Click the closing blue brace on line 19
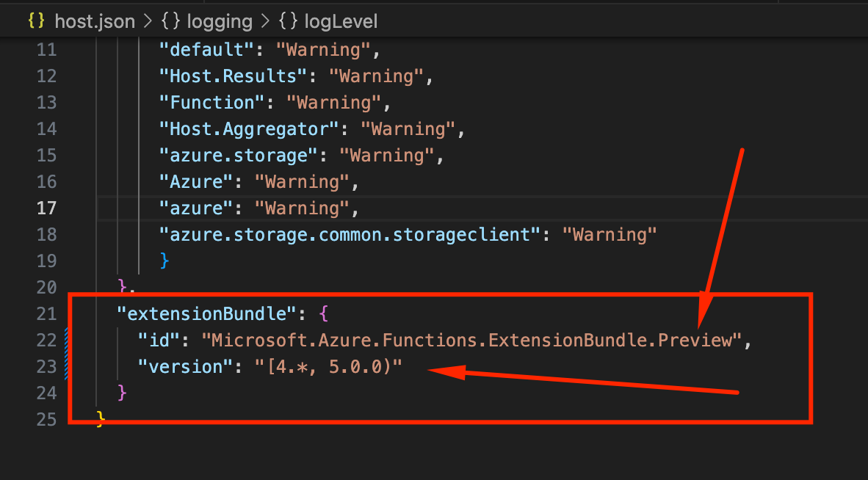The image size is (868, 480). click(164, 260)
